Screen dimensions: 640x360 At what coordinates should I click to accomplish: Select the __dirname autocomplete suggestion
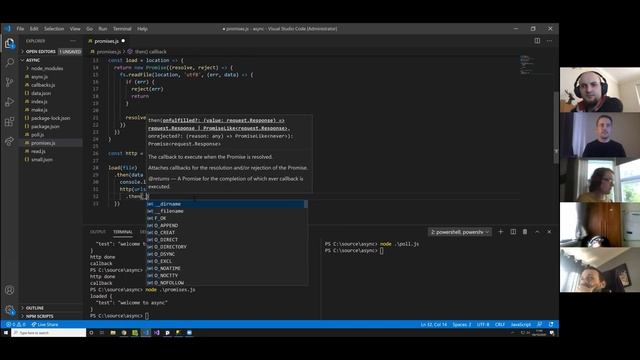tap(225, 204)
